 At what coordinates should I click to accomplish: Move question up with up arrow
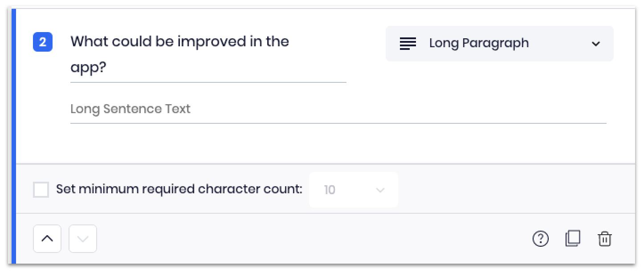tap(47, 239)
